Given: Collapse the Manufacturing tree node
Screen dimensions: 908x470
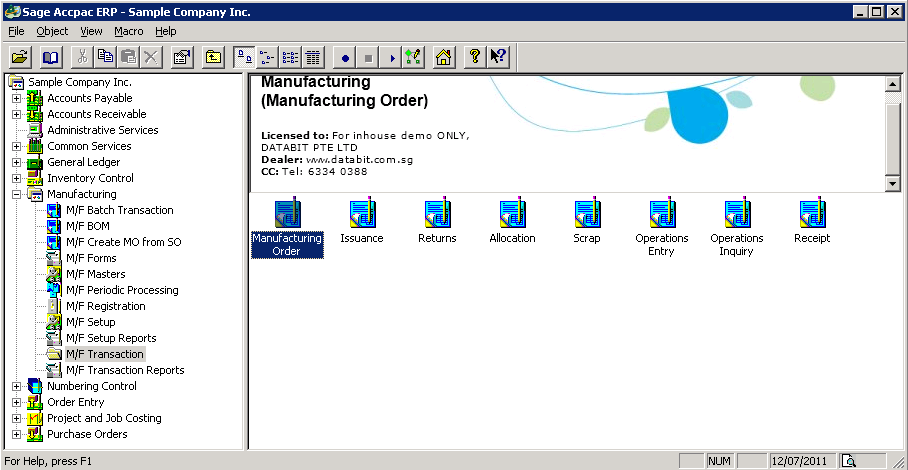Looking at the screenshot, I should click(x=16, y=194).
